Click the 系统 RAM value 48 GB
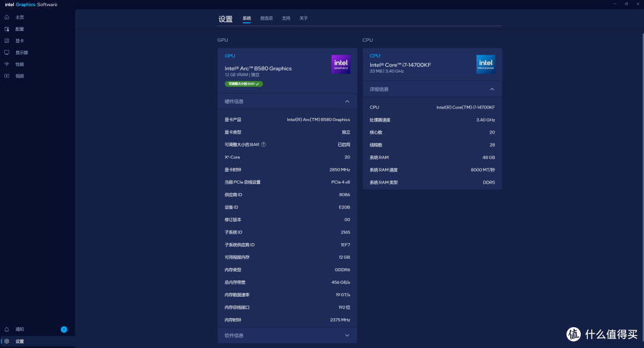The width and height of the screenshot is (644, 348). pyautogui.click(x=489, y=157)
